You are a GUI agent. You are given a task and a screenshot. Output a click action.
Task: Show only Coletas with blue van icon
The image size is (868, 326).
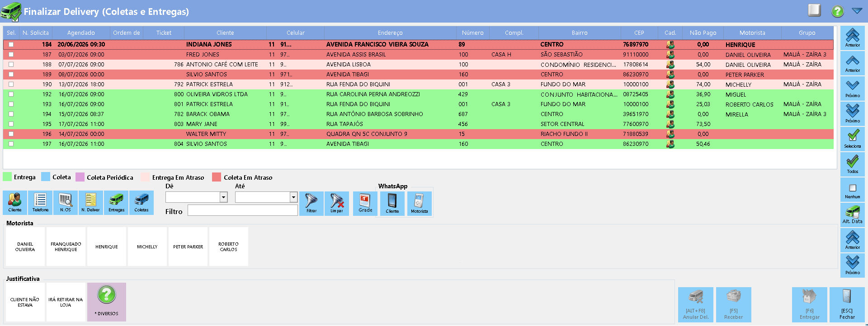[x=142, y=203]
